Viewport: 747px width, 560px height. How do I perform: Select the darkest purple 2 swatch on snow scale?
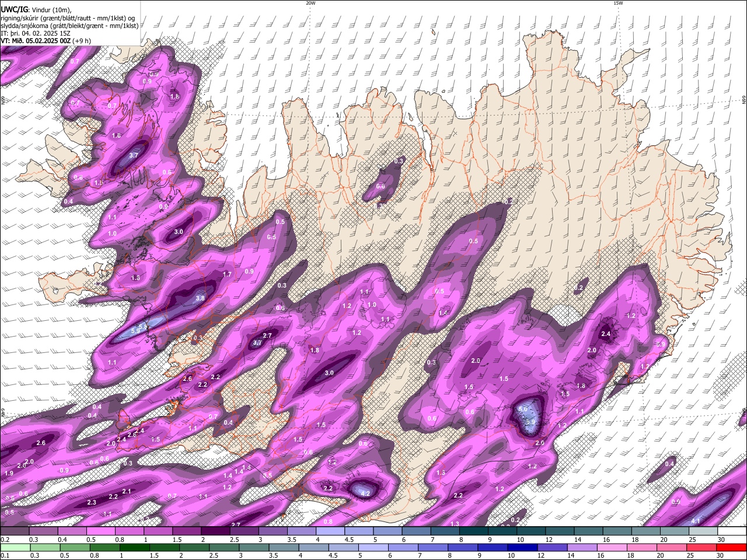[x=215, y=531]
